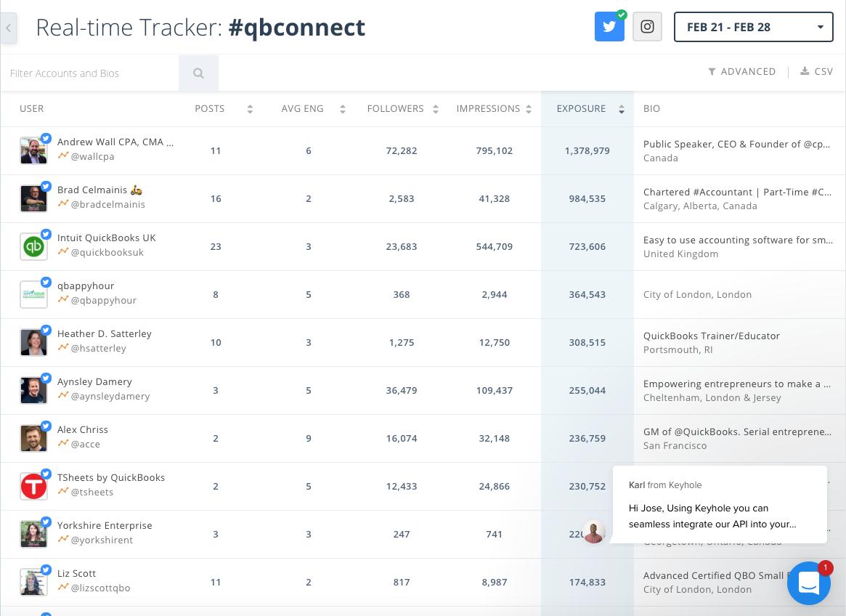
Task: Click the USER column header
Action: pyautogui.click(x=32, y=108)
